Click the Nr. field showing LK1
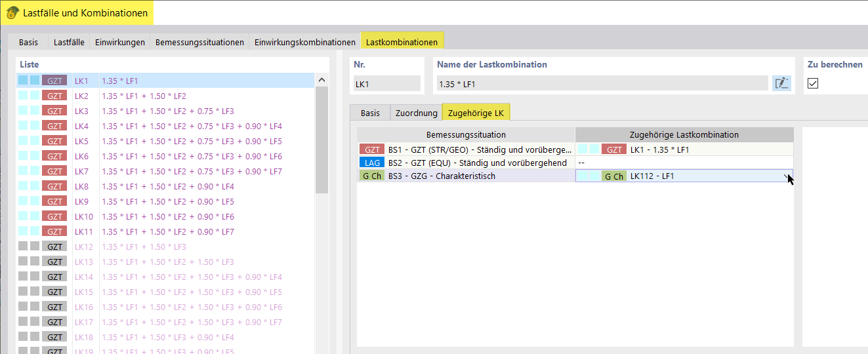This screenshot has width=868, height=354. coord(387,84)
